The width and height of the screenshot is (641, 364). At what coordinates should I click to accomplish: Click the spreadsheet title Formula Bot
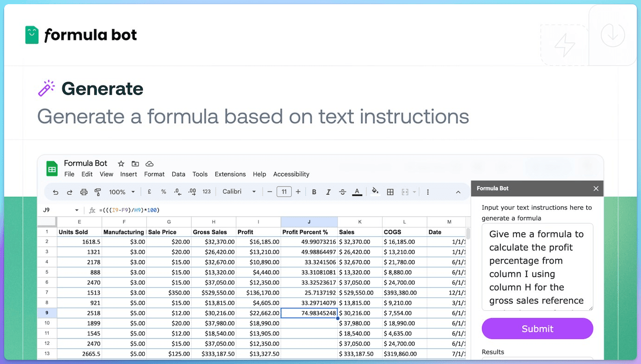pyautogui.click(x=86, y=163)
